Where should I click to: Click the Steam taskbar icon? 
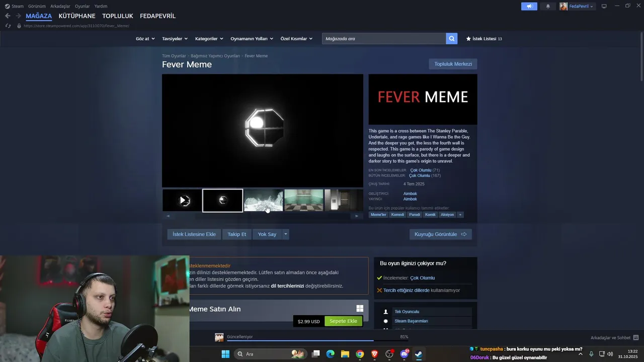coord(419,354)
